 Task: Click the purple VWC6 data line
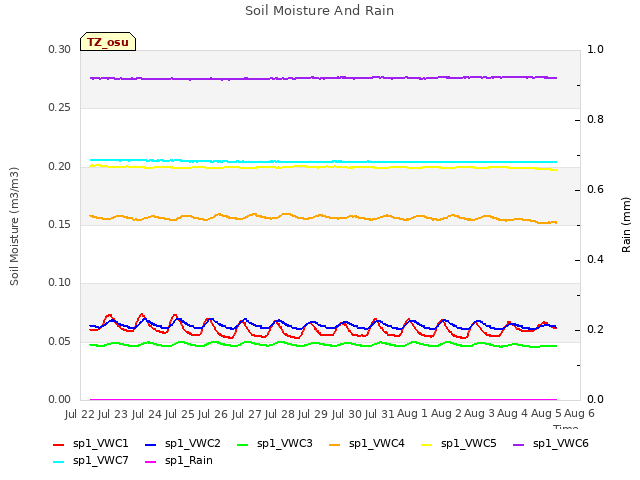tap(322, 78)
